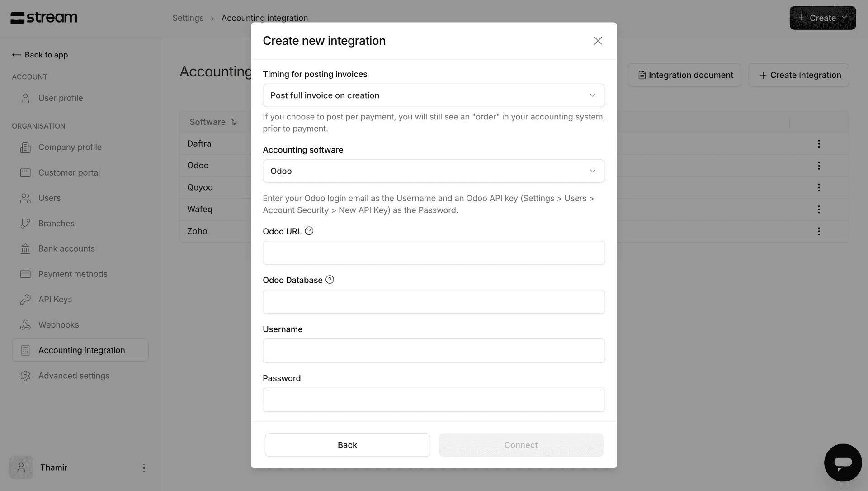Open Thamir user options menu
The height and width of the screenshot is (491, 868).
(x=144, y=468)
